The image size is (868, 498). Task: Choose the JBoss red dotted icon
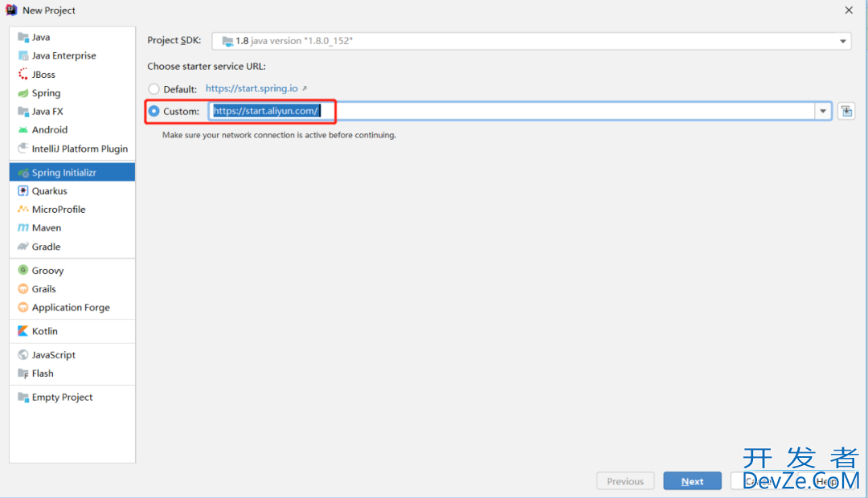pyautogui.click(x=23, y=74)
